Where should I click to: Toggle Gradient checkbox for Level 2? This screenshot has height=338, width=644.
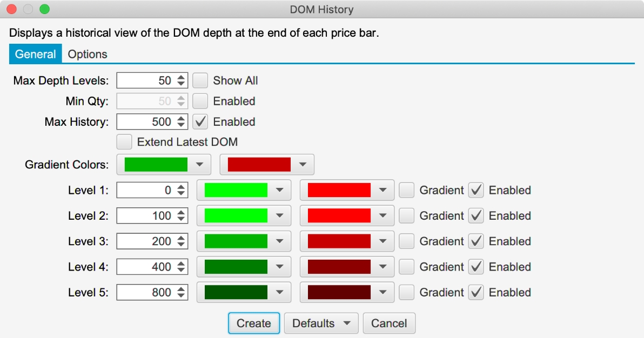[x=407, y=215]
